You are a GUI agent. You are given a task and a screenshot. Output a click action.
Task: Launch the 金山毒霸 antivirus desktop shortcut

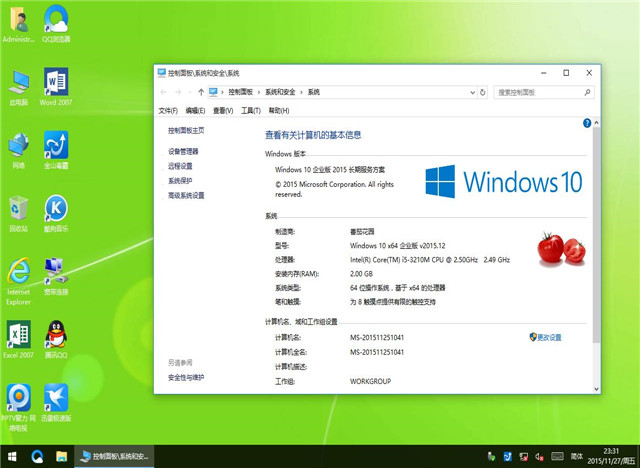pos(56,150)
